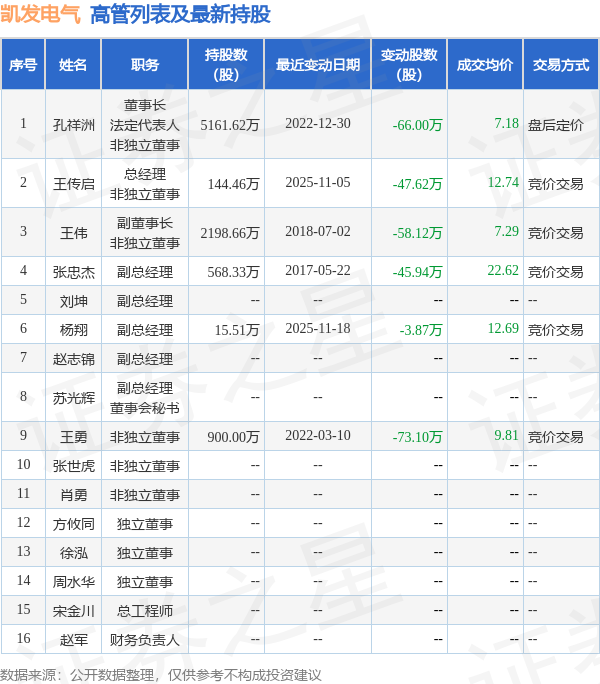Click the price 12.74
Viewport: 600px width, 684px height.
point(503,182)
